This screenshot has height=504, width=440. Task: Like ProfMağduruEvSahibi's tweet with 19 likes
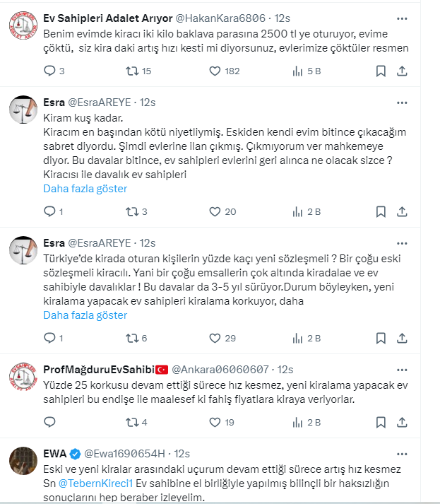click(215, 422)
